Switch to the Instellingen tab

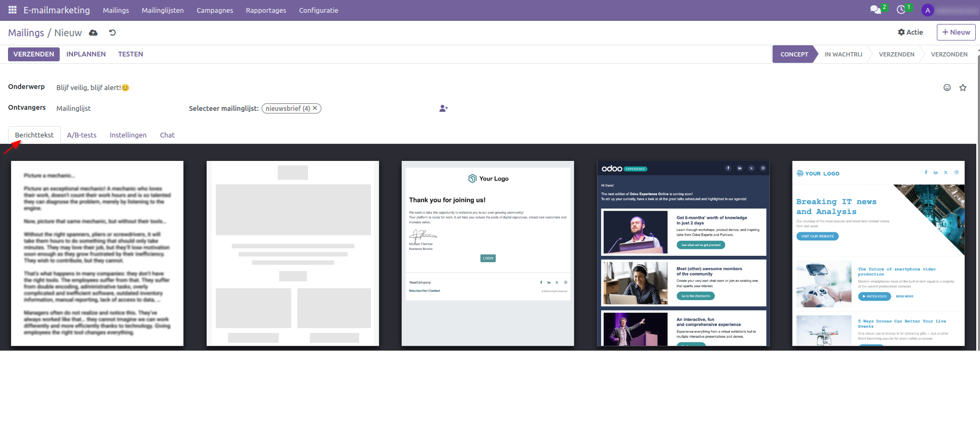[128, 135]
